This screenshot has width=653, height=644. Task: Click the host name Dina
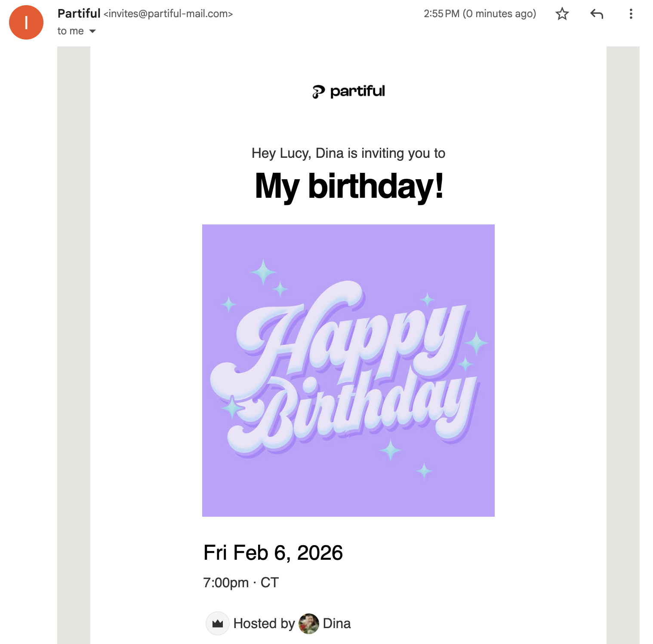(x=336, y=623)
